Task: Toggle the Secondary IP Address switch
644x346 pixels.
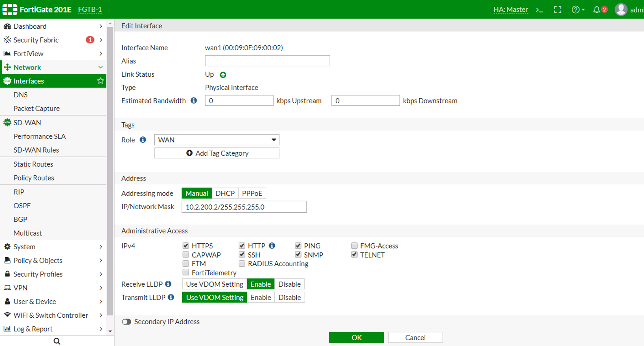Action: coord(127,322)
